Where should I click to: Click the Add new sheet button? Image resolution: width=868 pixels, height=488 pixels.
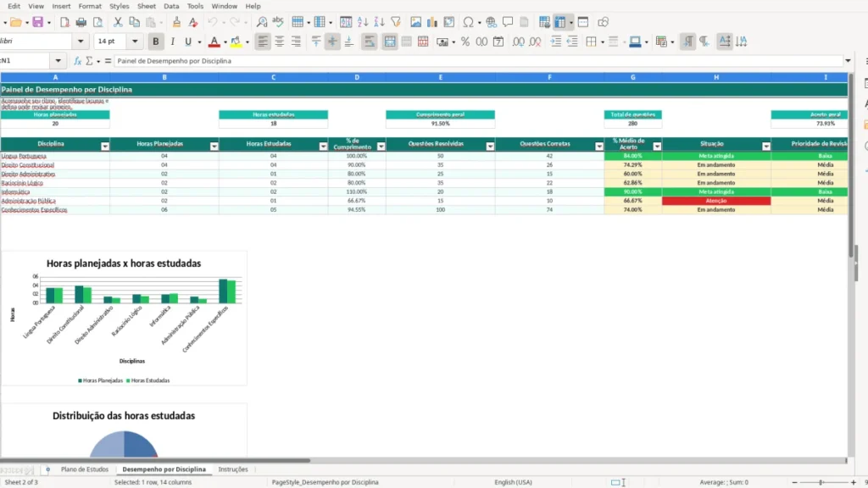coord(47,469)
